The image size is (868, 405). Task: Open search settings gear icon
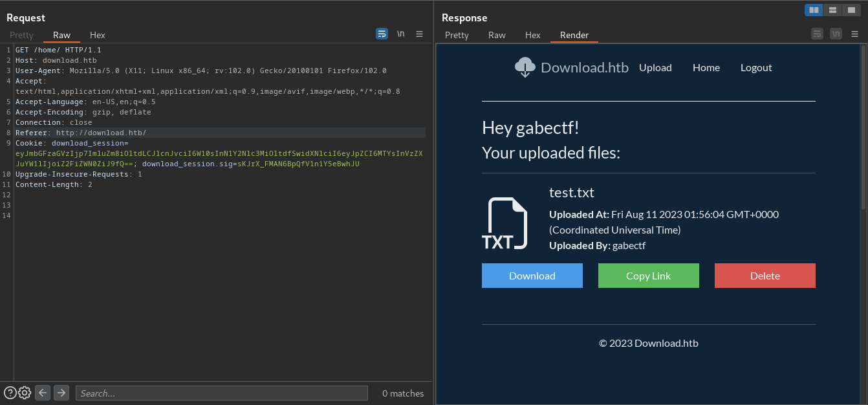click(x=25, y=393)
